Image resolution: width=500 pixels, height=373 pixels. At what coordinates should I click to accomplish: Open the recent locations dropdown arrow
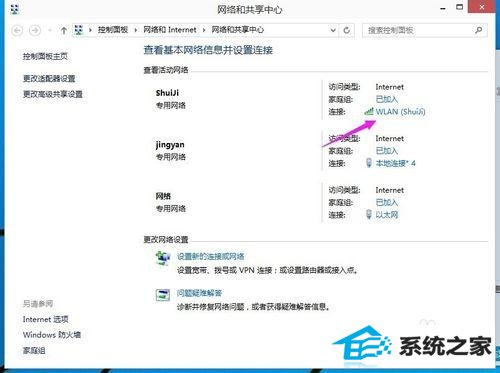[50, 31]
